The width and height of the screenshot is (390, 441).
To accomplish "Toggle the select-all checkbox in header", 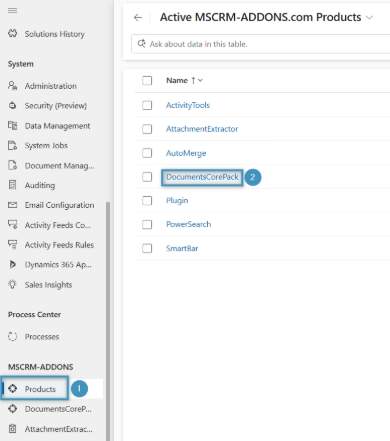I will tap(147, 80).
